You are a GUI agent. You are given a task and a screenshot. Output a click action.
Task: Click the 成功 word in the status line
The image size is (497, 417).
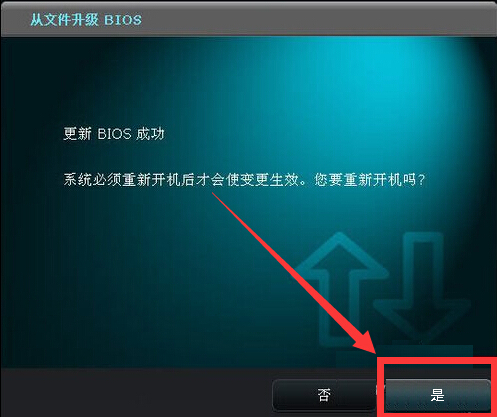click(x=151, y=134)
